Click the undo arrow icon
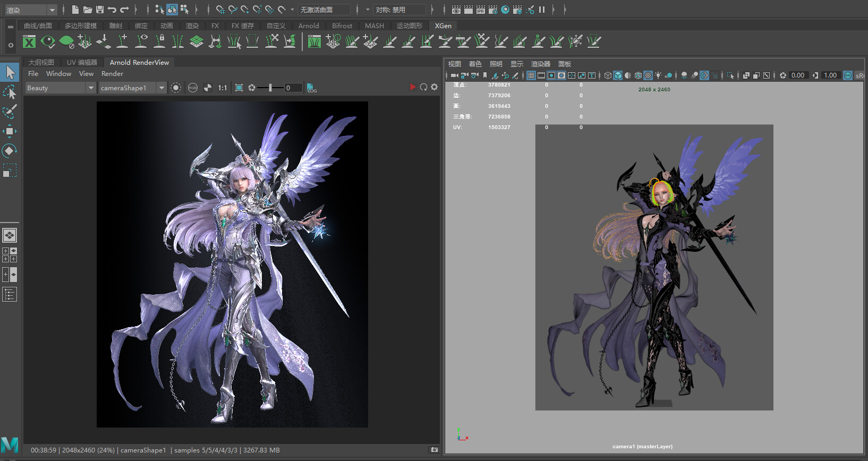Viewport: 868px width, 461px height. pos(112,10)
